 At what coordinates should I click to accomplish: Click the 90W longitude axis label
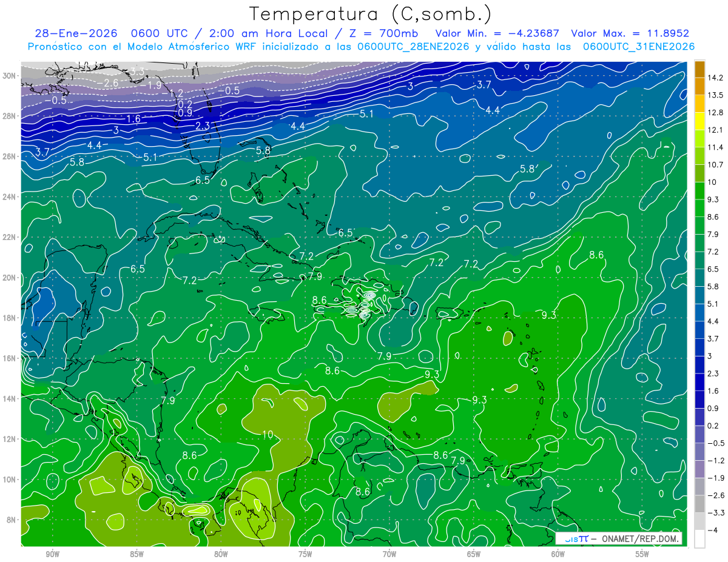tap(53, 554)
